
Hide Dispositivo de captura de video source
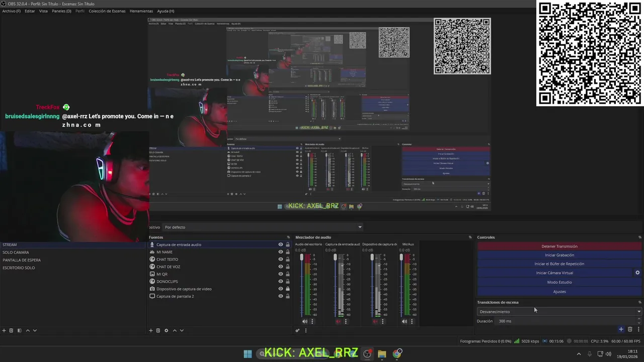click(281, 289)
